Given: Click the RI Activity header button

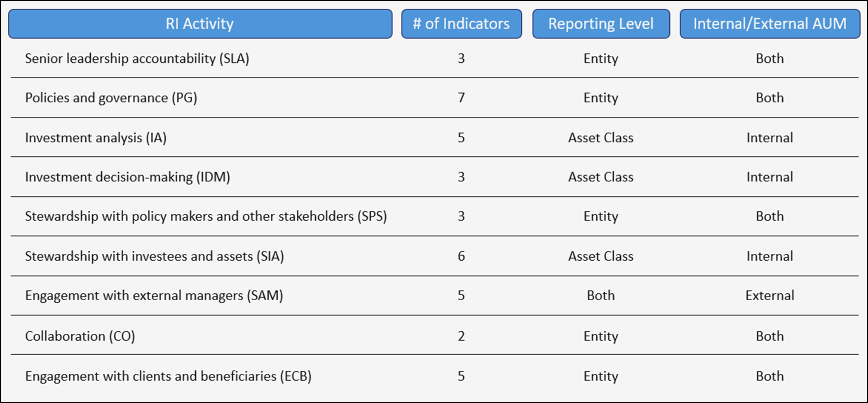Looking at the screenshot, I should [200, 24].
